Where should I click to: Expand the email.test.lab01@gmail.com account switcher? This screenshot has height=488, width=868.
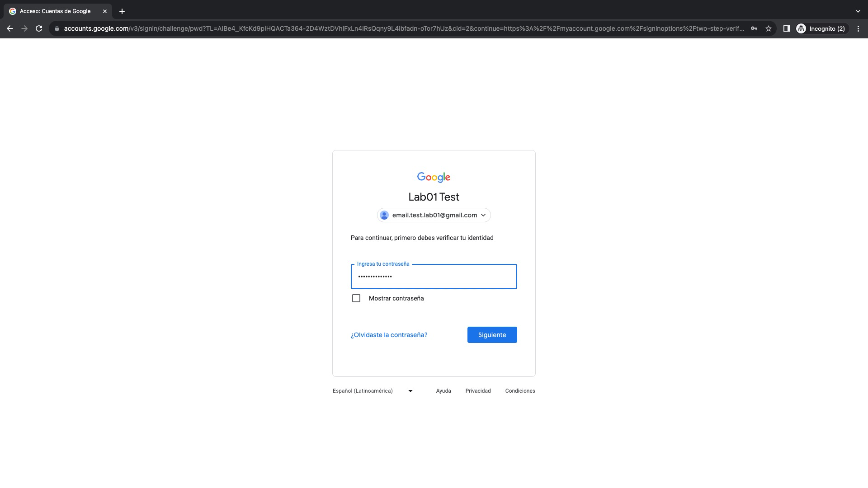434,215
